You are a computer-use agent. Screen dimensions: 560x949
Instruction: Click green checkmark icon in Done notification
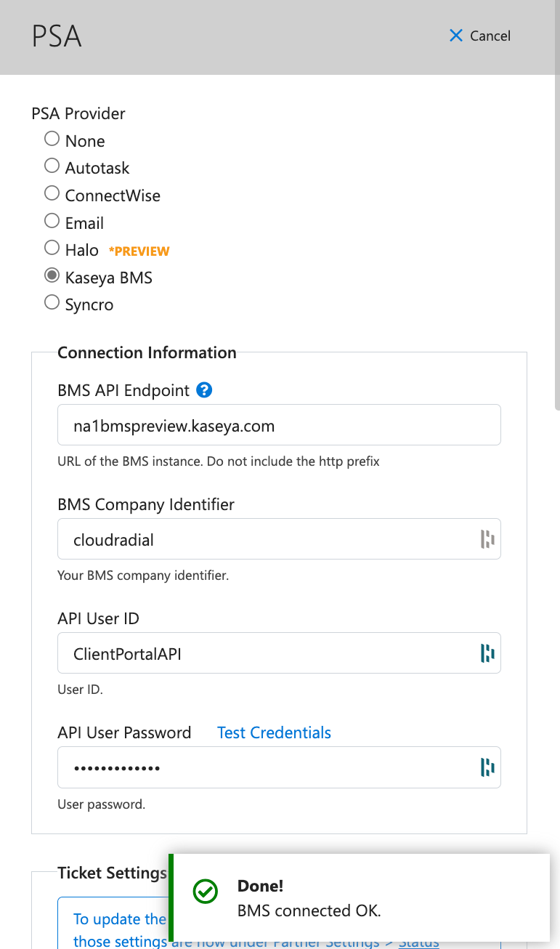206,892
